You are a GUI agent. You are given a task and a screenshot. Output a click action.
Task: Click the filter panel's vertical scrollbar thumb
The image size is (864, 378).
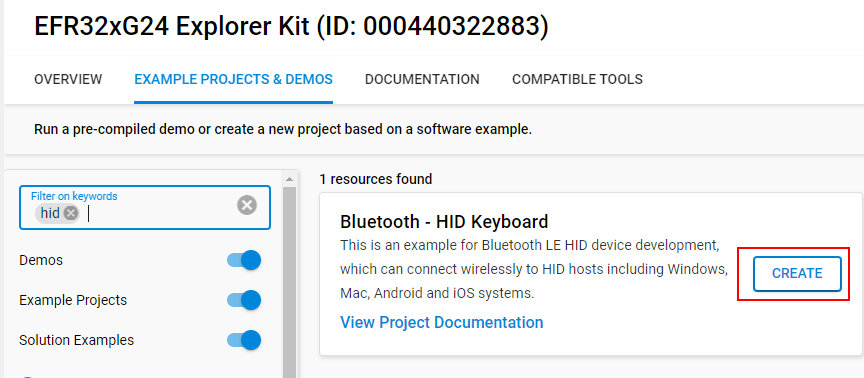[289, 282]
